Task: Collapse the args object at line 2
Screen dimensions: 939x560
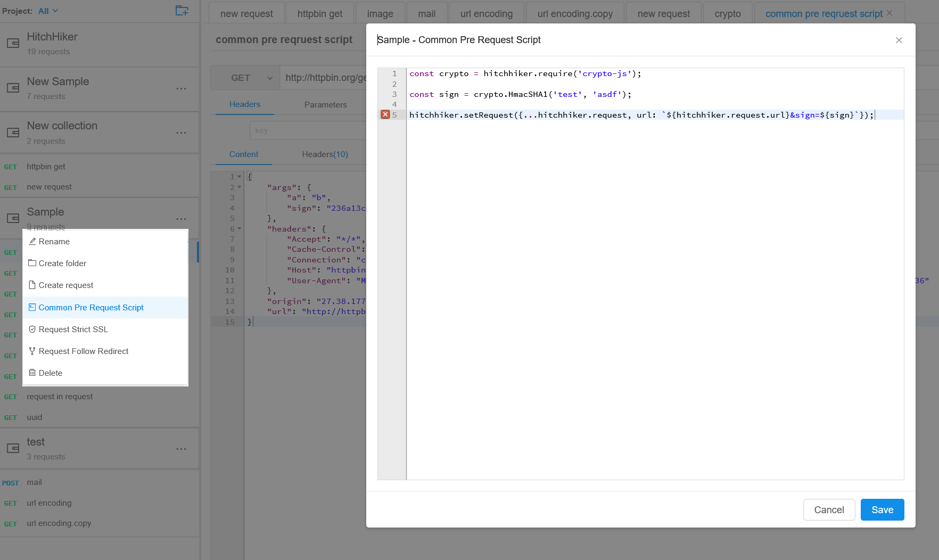Action: (240, 187)
